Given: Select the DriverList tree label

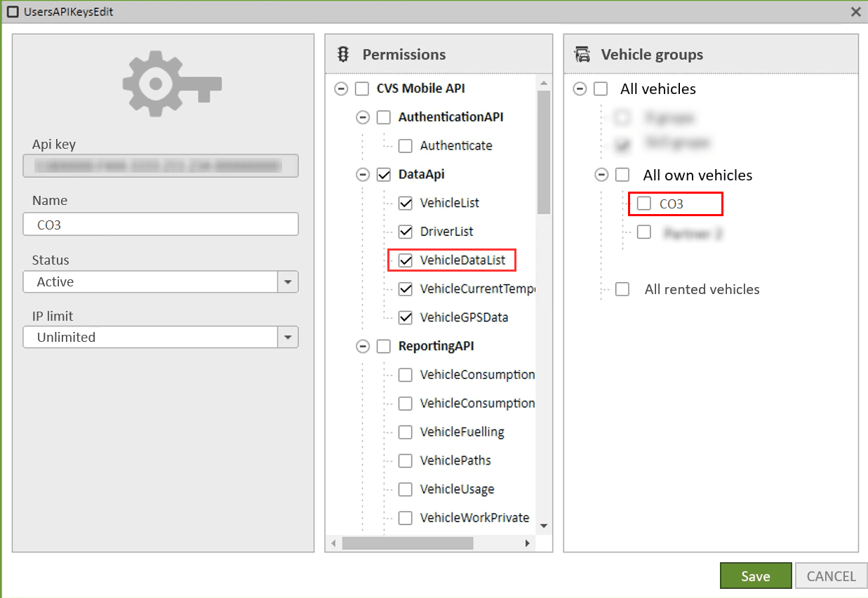Looking at the screenshot, I should [447, 232].
